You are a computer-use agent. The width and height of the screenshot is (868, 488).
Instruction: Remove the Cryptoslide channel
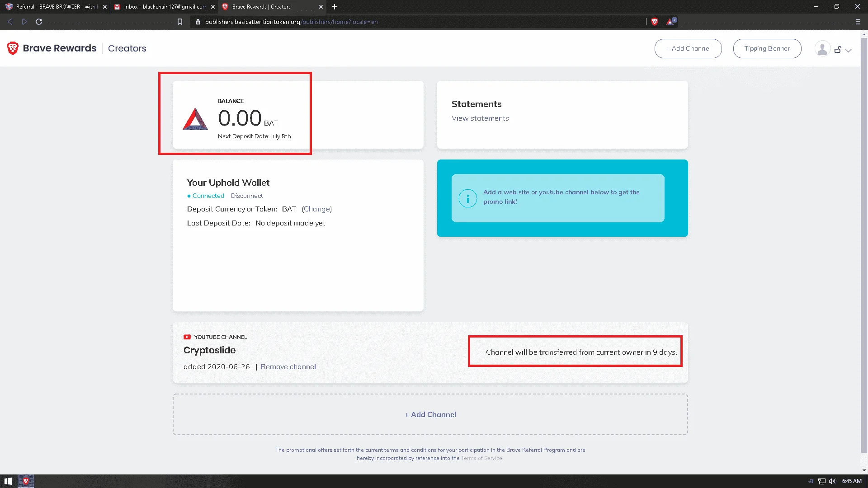[288, 367]
